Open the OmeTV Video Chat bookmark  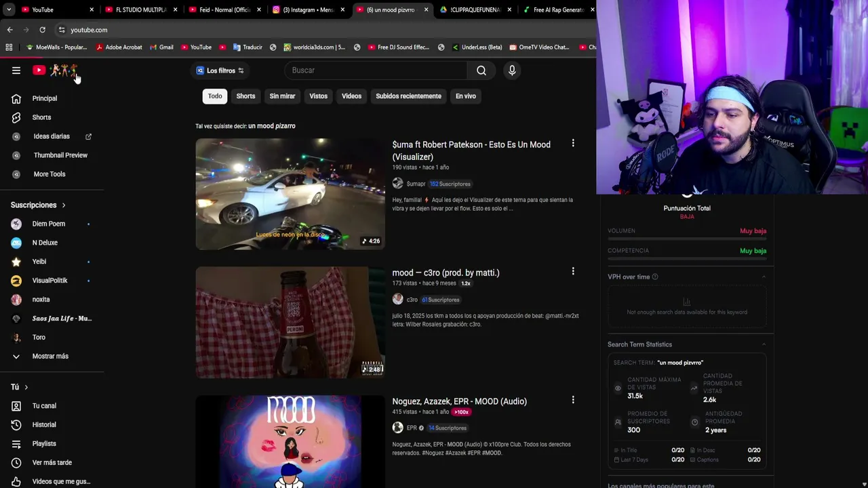[x=539, y=47]
